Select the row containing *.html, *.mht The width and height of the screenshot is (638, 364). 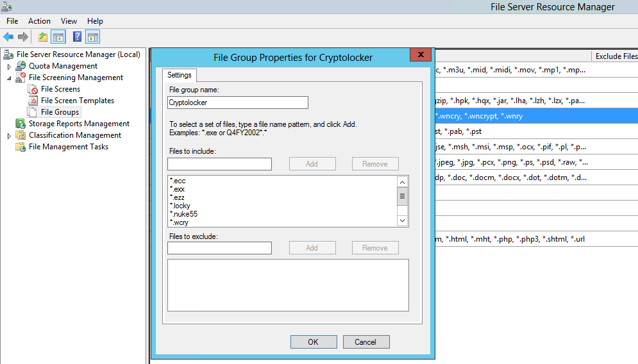537,239
